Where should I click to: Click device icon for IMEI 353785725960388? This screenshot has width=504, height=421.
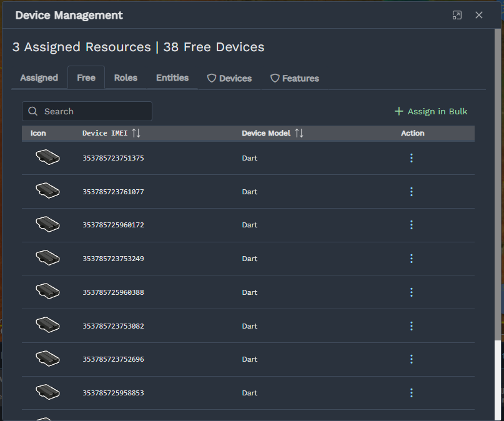point(47,291)
